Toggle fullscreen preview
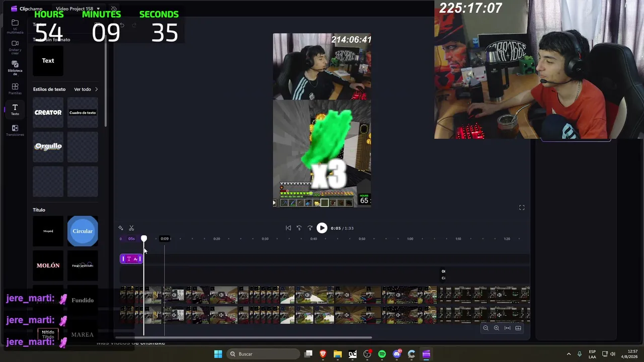This screenshot has height=362, width=644. coord(522,208)
